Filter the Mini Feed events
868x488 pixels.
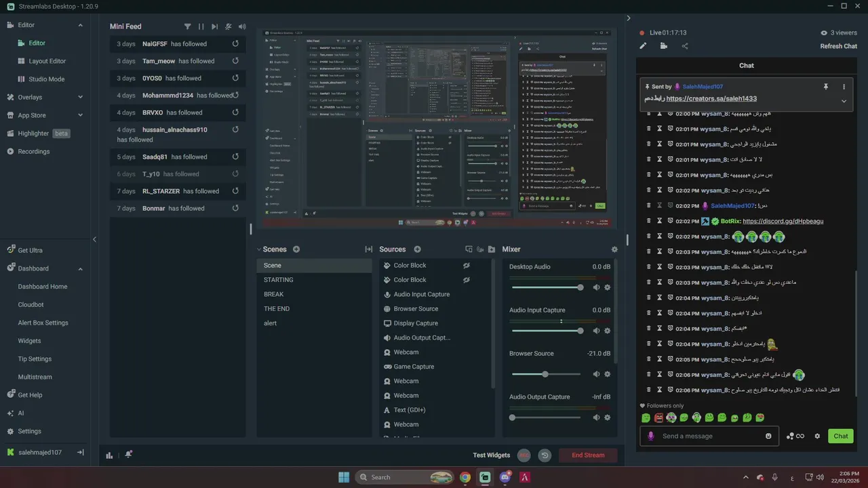pos(187,26)
